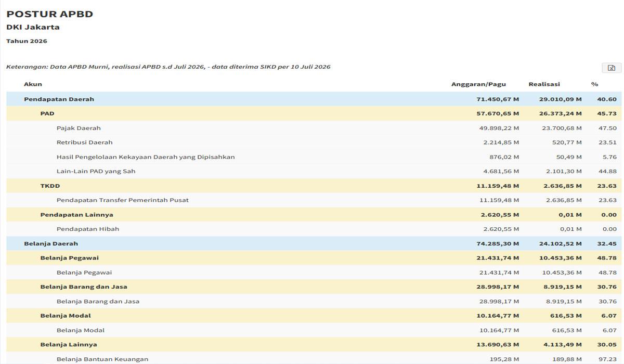The height and width of the screenshot is (364, 624).
Task: Select Lain-Lain PAD yang Sah row
Action: [314, 171]
